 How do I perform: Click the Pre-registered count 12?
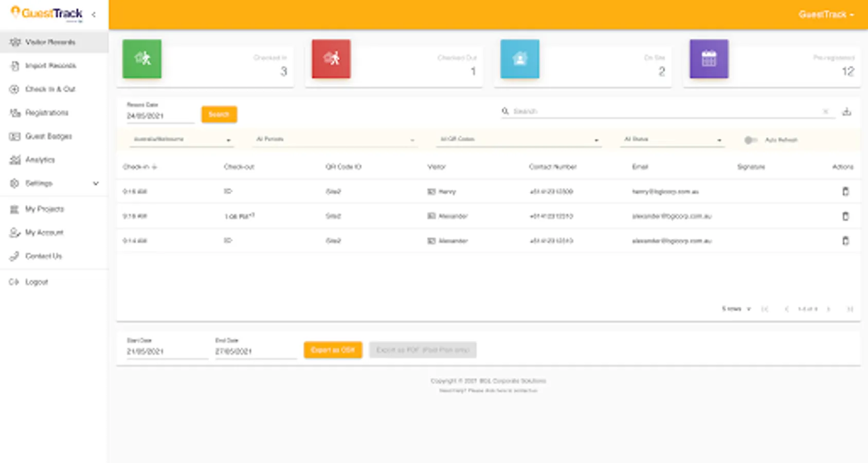coord(848,72)
